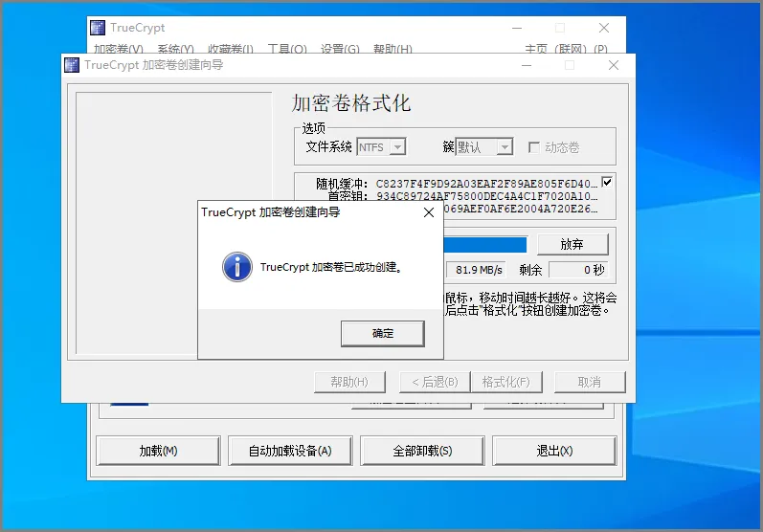Click the 帮助(H) wizard button
Screen dimensions: 763x532
(x=349, y=382)
